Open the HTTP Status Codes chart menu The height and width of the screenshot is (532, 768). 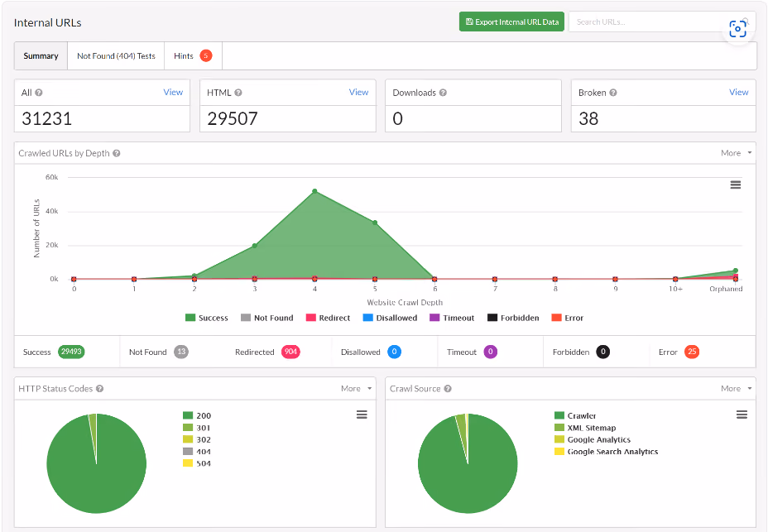(362, 415)
